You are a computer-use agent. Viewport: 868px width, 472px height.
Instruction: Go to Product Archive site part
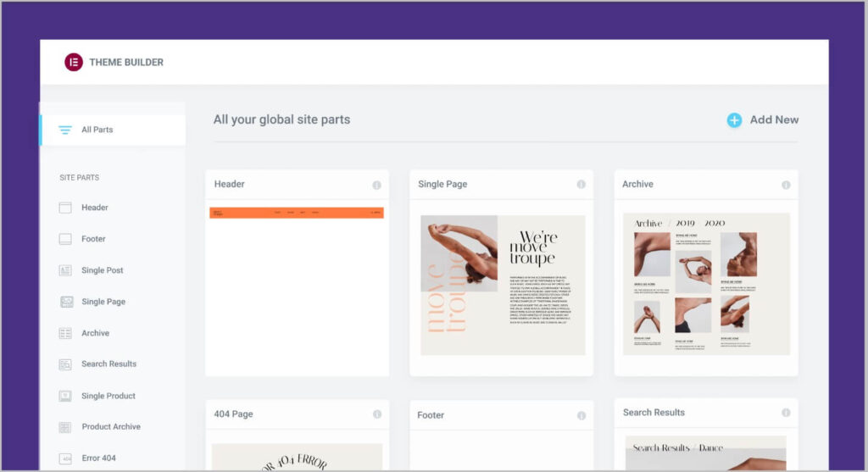110,427
